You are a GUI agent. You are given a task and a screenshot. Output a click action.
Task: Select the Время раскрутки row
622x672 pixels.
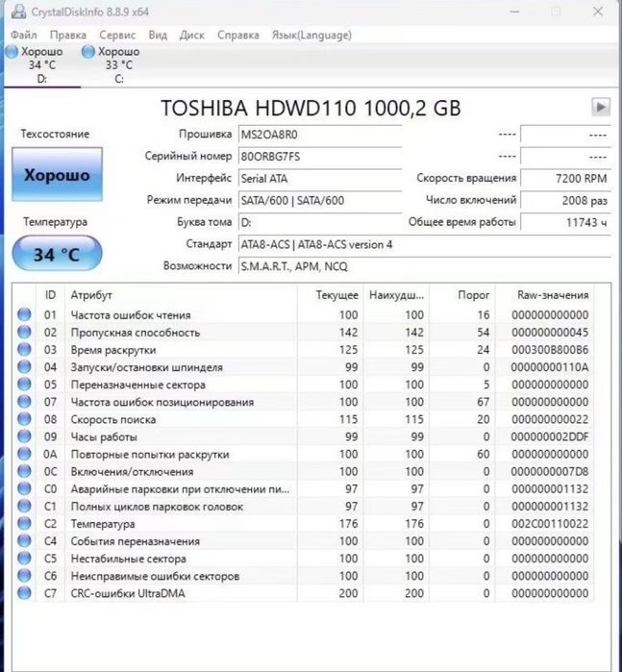click(x=303, y=349)
